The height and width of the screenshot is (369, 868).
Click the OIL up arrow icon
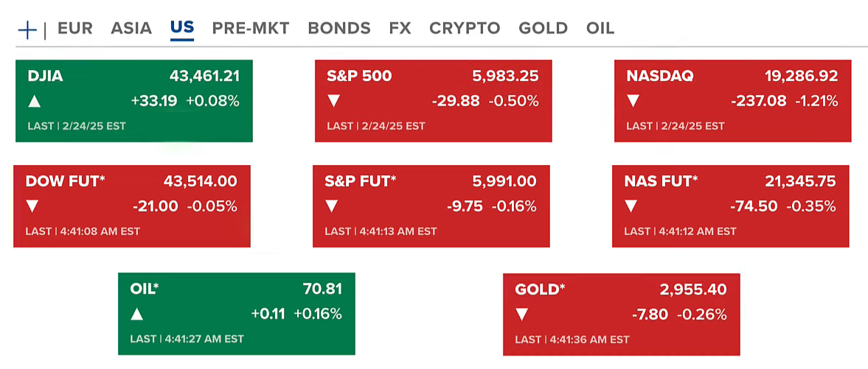coord(136,314)
